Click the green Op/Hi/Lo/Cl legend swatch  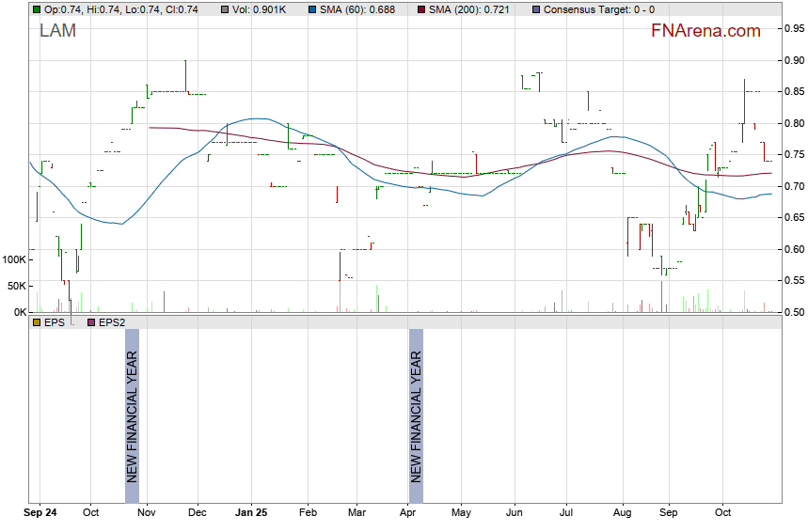coord(37,9)
